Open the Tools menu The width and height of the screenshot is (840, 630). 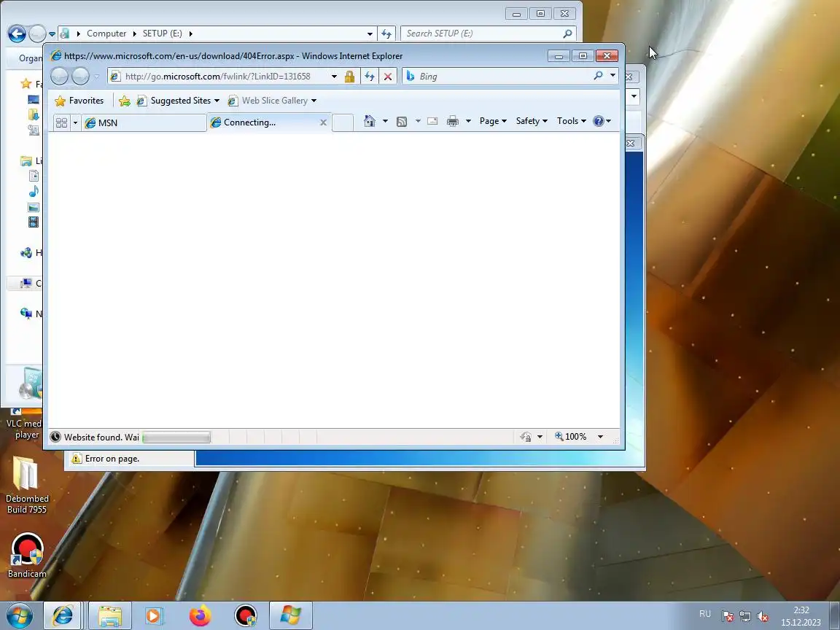571,121
